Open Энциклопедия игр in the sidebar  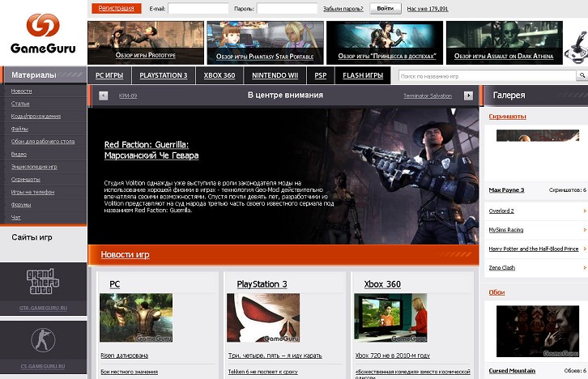pyautogui.click(x=34, y=167)
